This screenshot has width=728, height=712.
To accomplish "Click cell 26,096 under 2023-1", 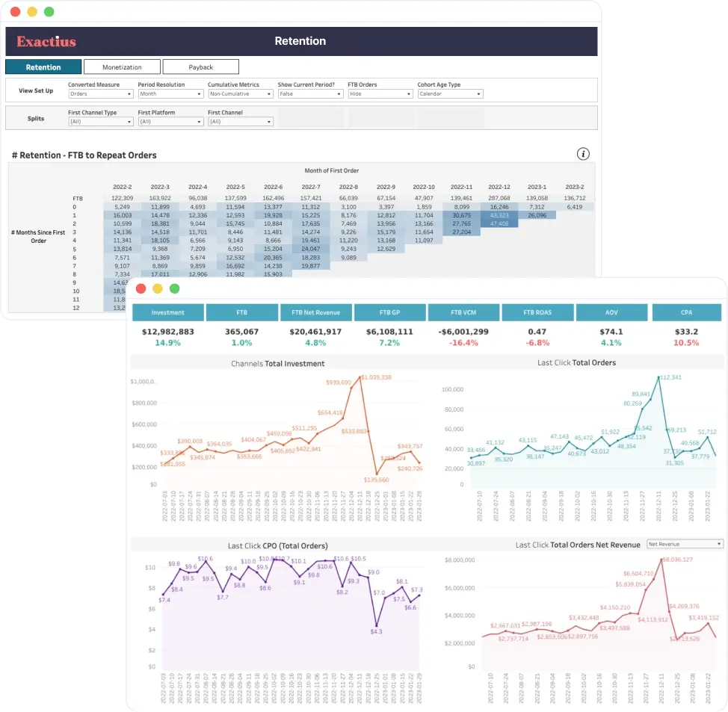I will tap(537, 215).
